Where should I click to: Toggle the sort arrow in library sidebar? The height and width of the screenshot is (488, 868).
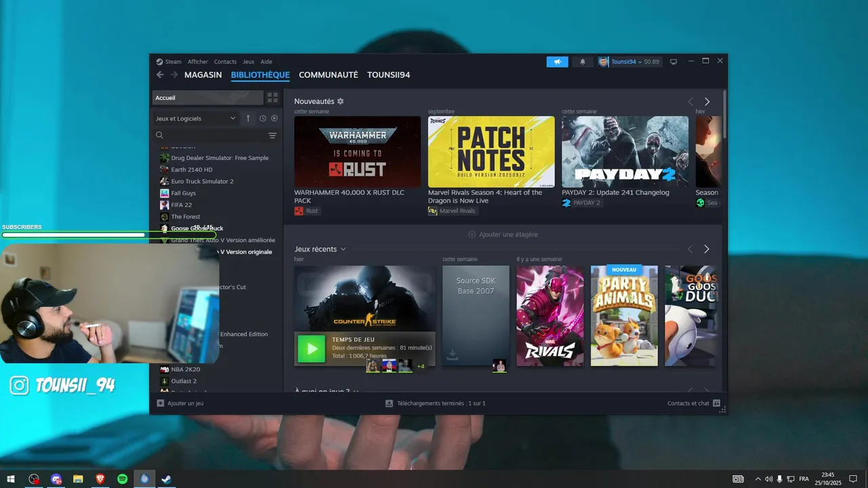coord(248,119)
